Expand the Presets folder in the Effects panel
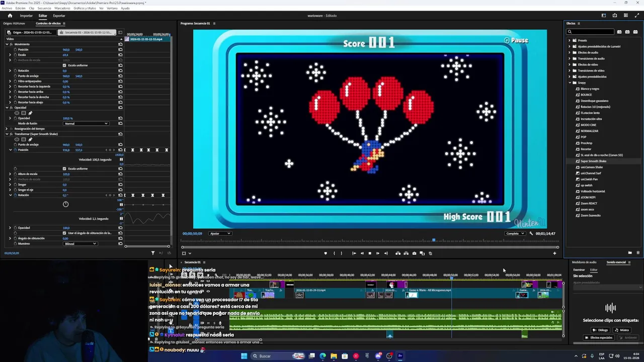Screen dimensions: 644x362 click(570, 40)
